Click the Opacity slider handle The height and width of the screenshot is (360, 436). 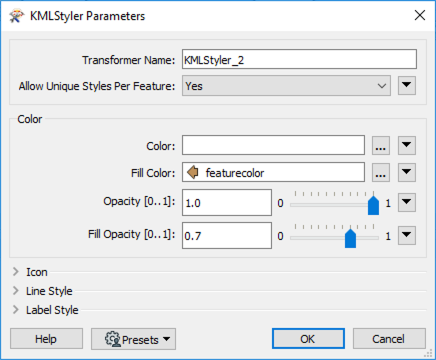click(373, 205)
